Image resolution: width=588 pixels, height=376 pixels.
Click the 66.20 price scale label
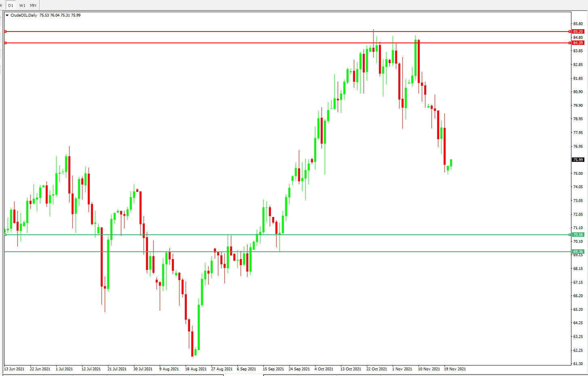(x=578, y=296)
